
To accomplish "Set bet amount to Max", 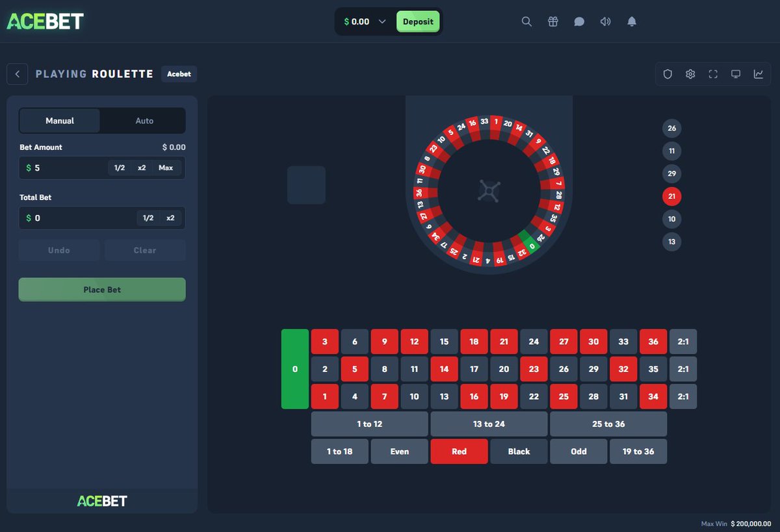I will click(166, 168).
